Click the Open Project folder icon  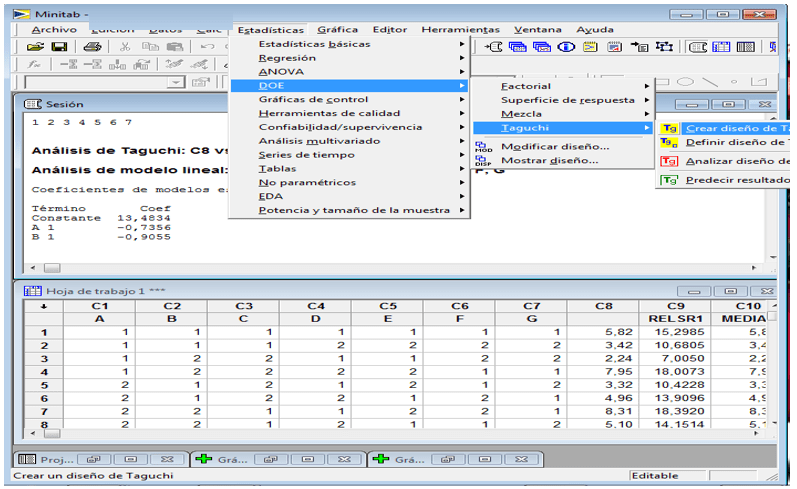[x=35, y=47]
